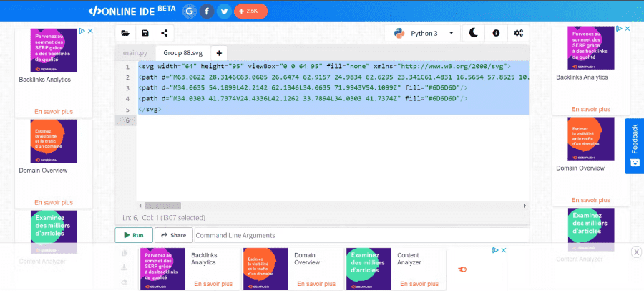Focus Command Line Arguments input field
Screen dimensions: 644x291
click(x=362, y=235)
